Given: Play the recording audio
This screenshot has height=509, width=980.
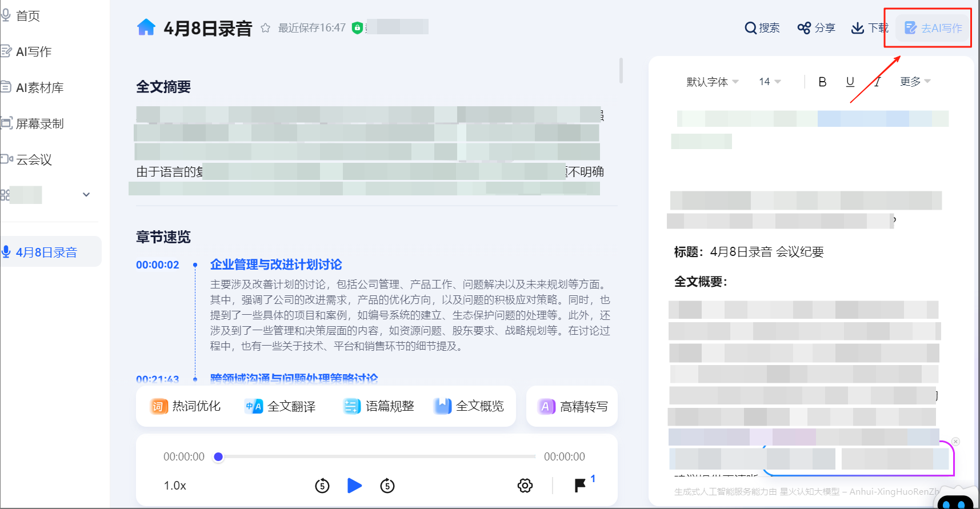Looking at the screenshot, I should [x=354, y=486].
